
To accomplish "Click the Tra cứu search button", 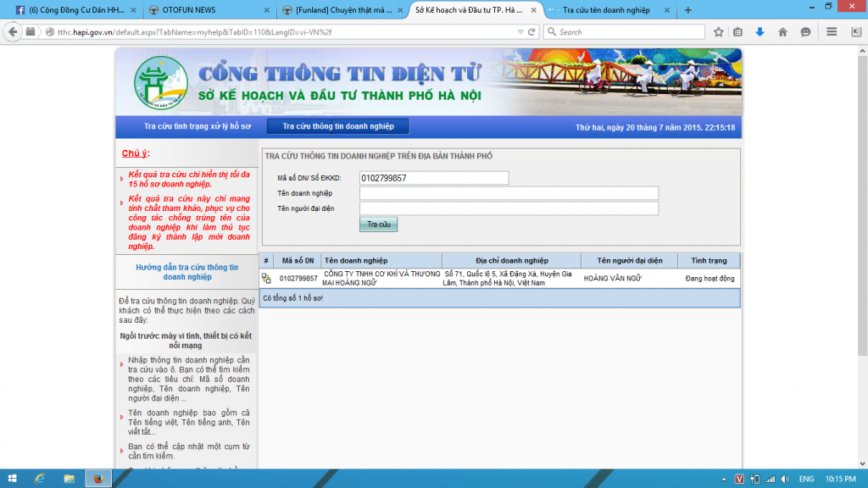I will (x=379, y=224).
